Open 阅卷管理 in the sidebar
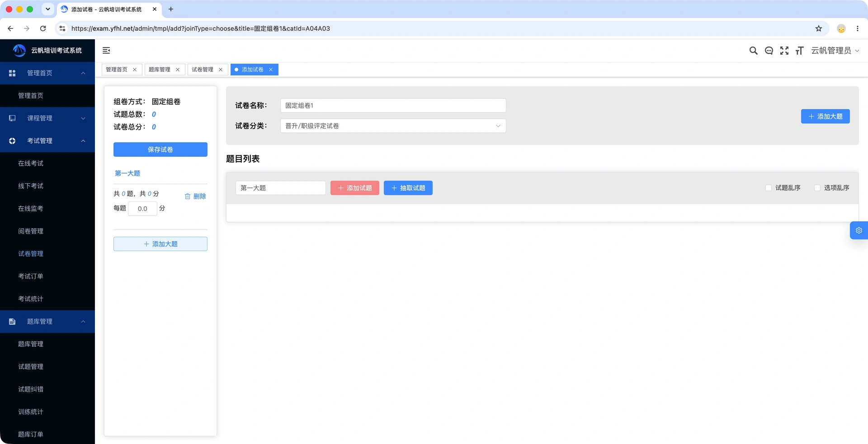This screenshot has width=868, height=444. [47, 231]
